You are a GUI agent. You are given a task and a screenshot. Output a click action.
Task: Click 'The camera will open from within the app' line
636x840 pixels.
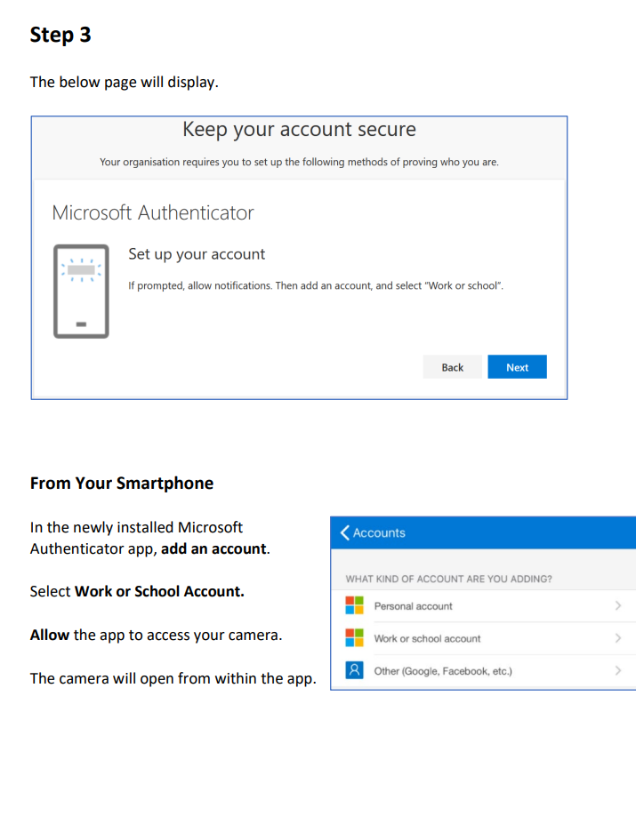click(x=173, y=679)
